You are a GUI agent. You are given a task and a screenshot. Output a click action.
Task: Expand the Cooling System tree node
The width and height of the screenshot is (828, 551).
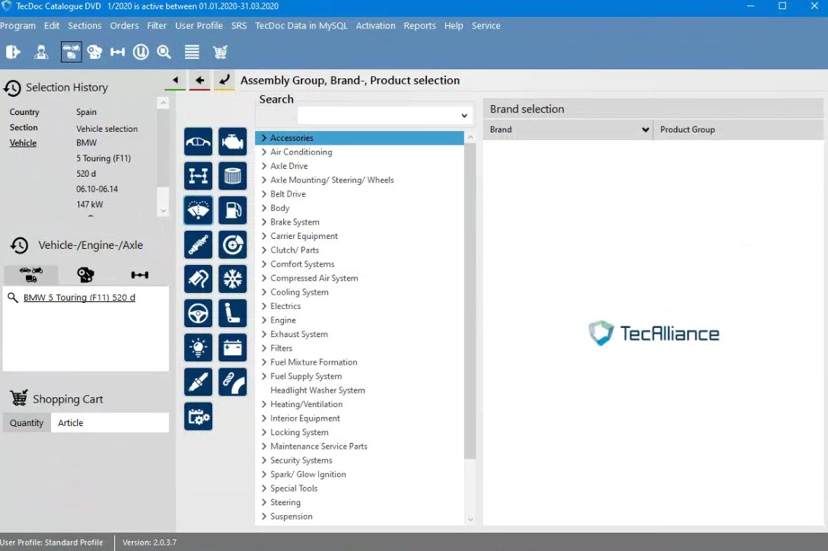(x=264, y=292)
